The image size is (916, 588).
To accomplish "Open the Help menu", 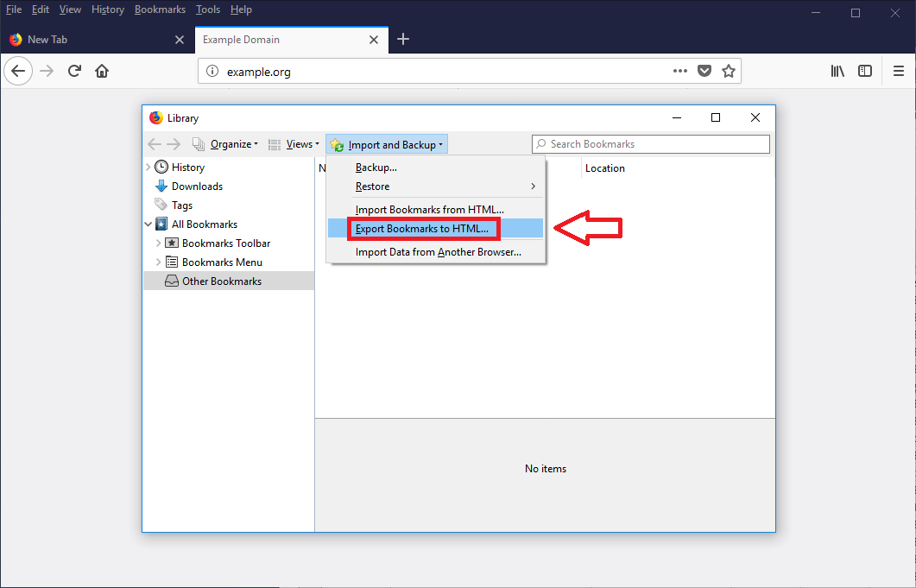I will click(241, 9).
